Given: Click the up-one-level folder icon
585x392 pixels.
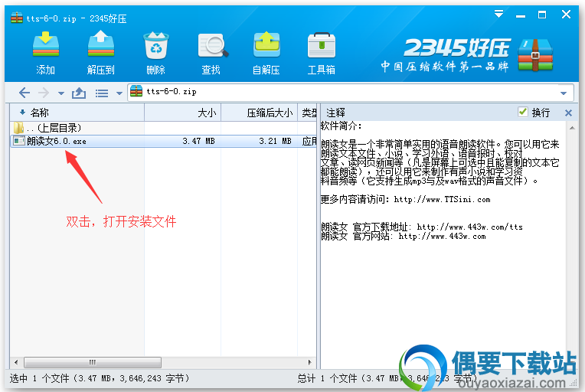Looking at the screenshot, I should click(x=79, y=93).
